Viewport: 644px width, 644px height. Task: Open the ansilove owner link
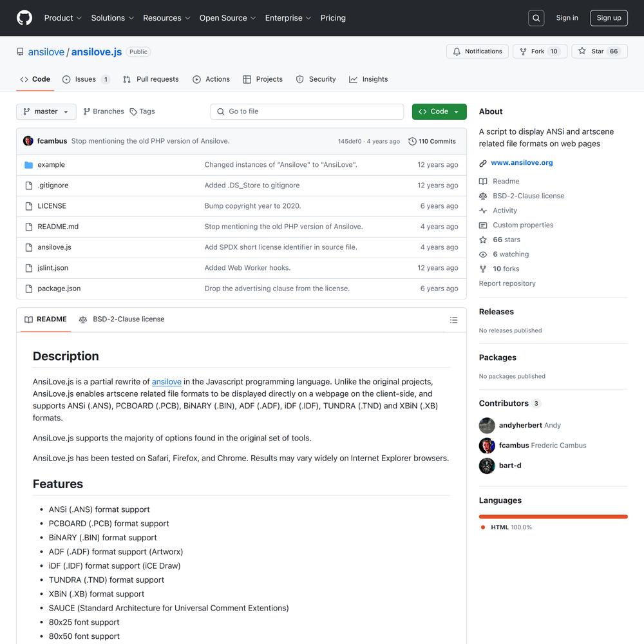point(46,52)
